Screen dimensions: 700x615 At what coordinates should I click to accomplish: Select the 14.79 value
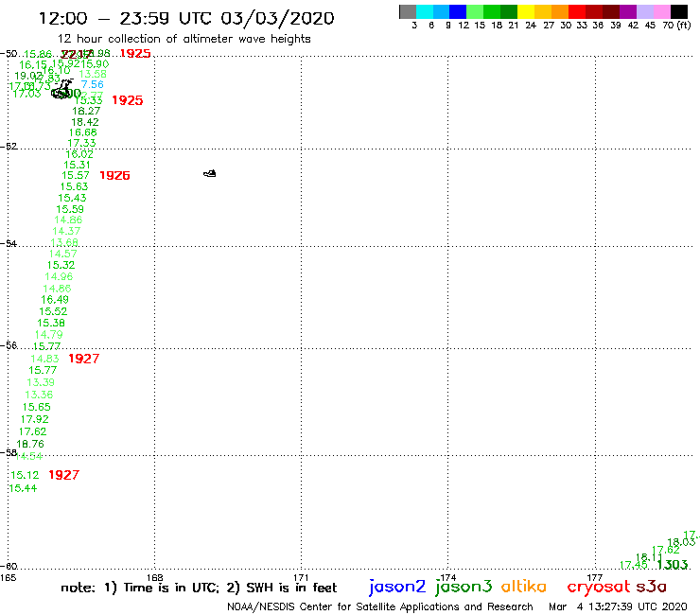click(x=48, y=335)
